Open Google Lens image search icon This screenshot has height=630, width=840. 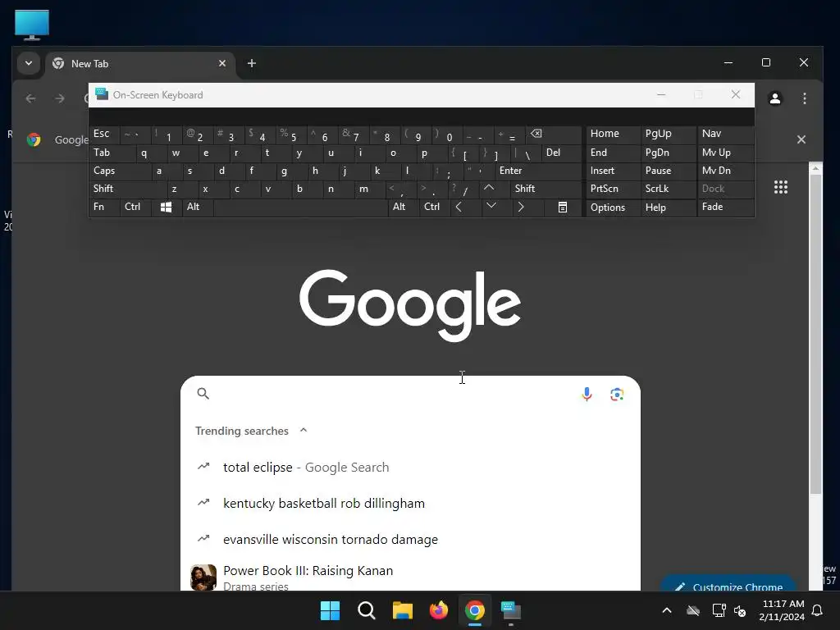click(x=617, y=395)
